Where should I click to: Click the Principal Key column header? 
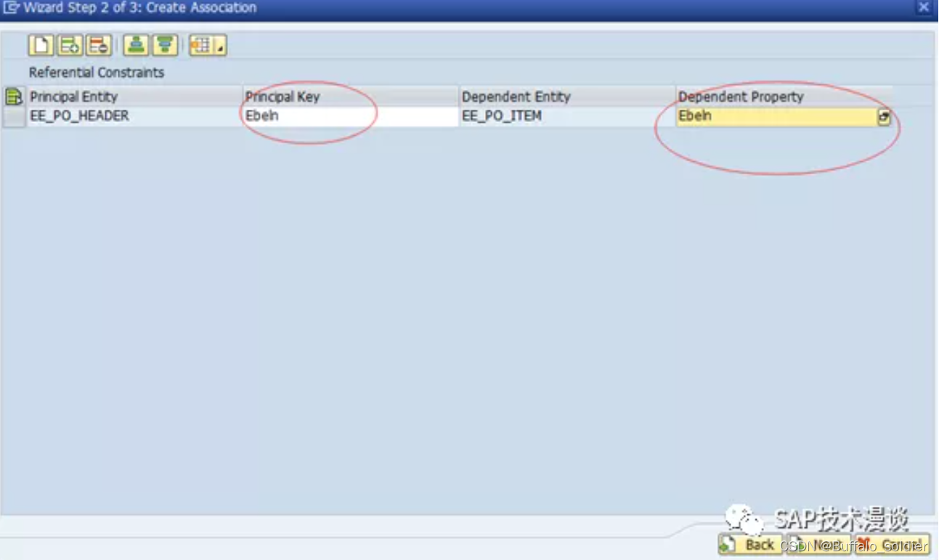[351, 97]
